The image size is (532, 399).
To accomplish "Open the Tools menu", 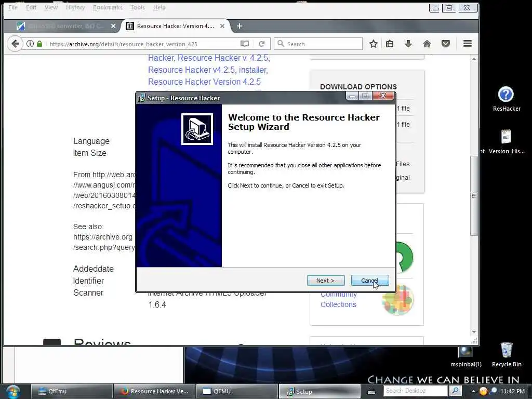I will (137, 7).
